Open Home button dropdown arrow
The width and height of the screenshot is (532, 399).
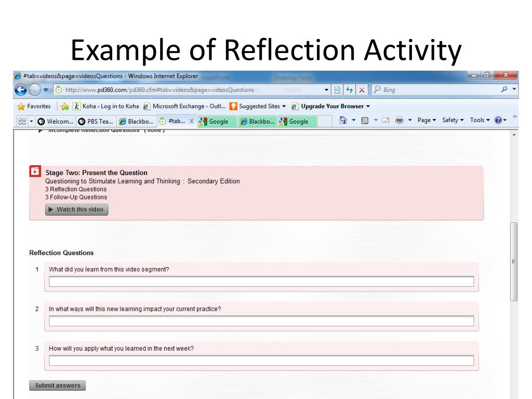(x=353, y=120)
